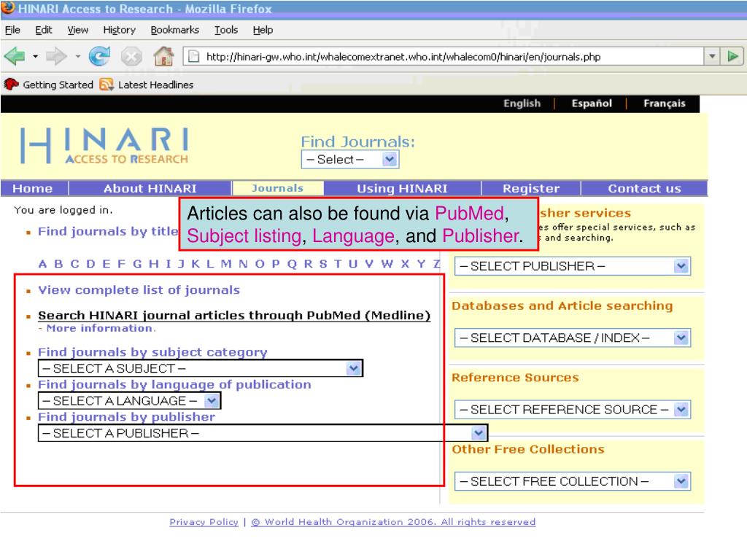Switch site language to Español
The height and width of the screenshot is (560, 747).
(592, 104)
